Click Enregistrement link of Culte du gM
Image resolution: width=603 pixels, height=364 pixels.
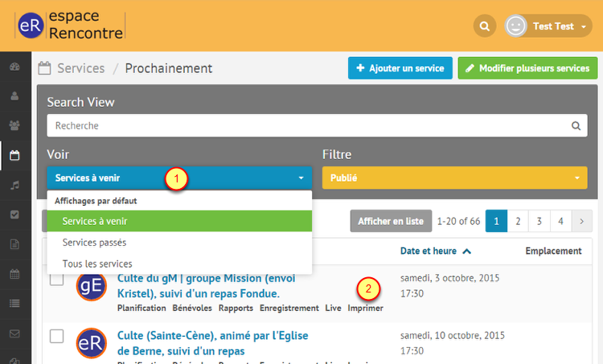coord(289,308)
